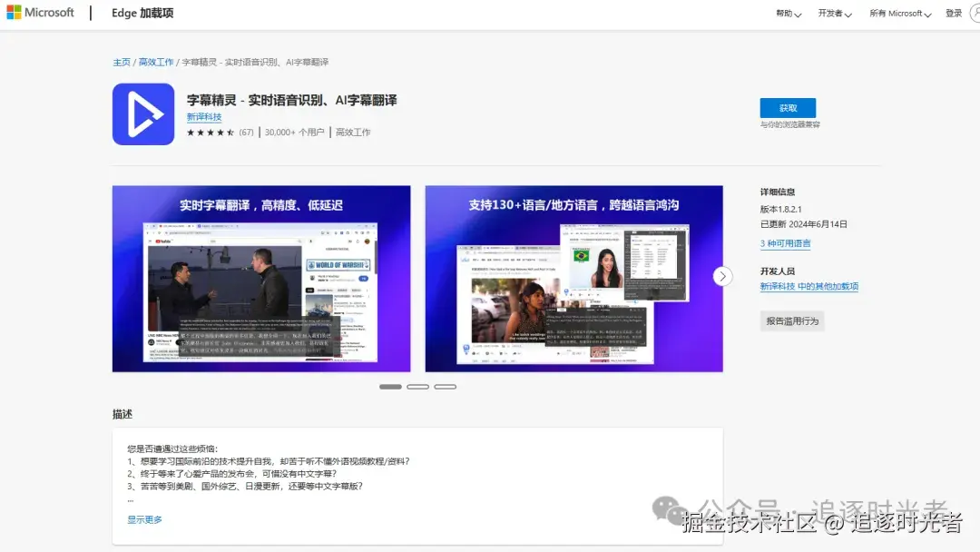The image size is (980, 552).
Task: Click 登录 to sign in
Action: coord(953,13)
